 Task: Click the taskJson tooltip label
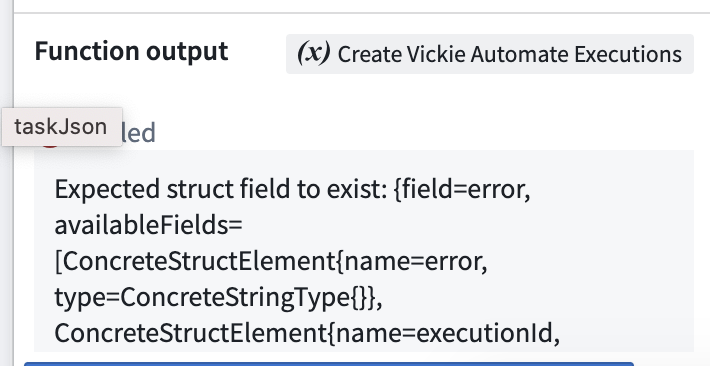pyautogui.click(x=62, y=127)
